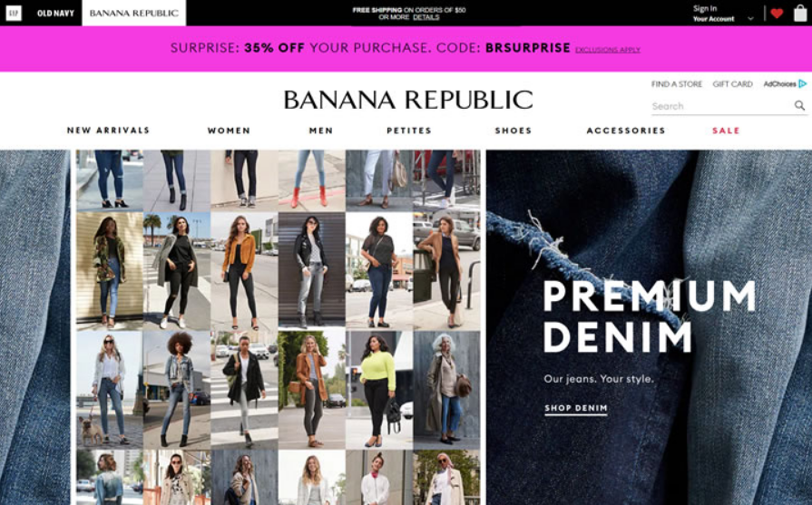Select the Banana Republic brand tab

tap(134, 13)
